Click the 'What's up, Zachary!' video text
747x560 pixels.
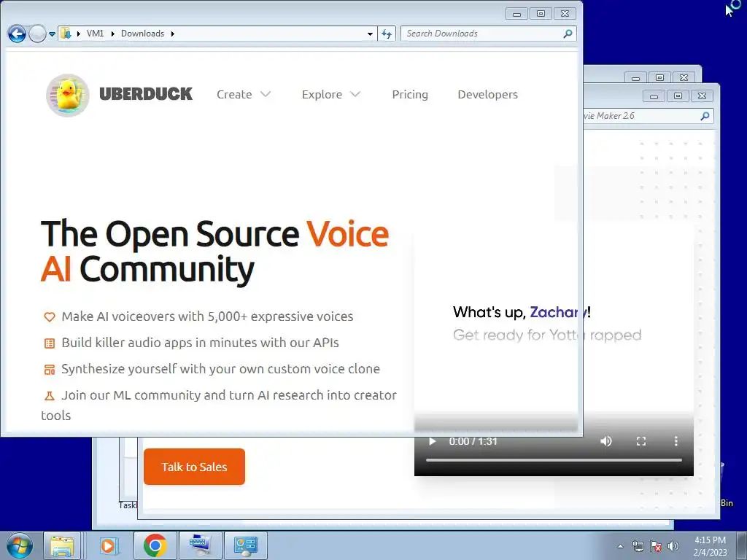tap(522, 312)
